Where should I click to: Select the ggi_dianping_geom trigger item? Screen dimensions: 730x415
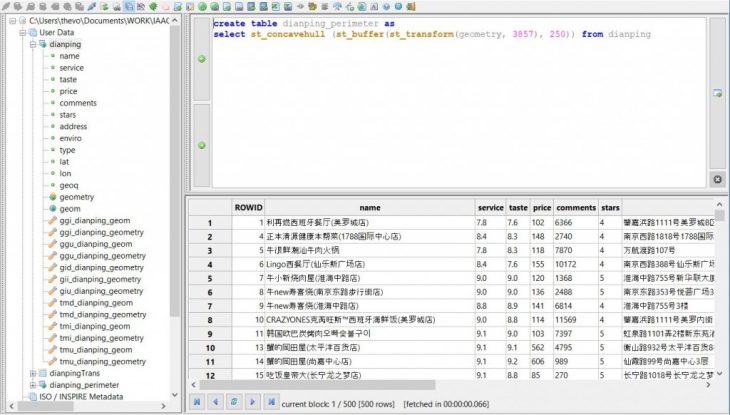click(x=95, y=232)
